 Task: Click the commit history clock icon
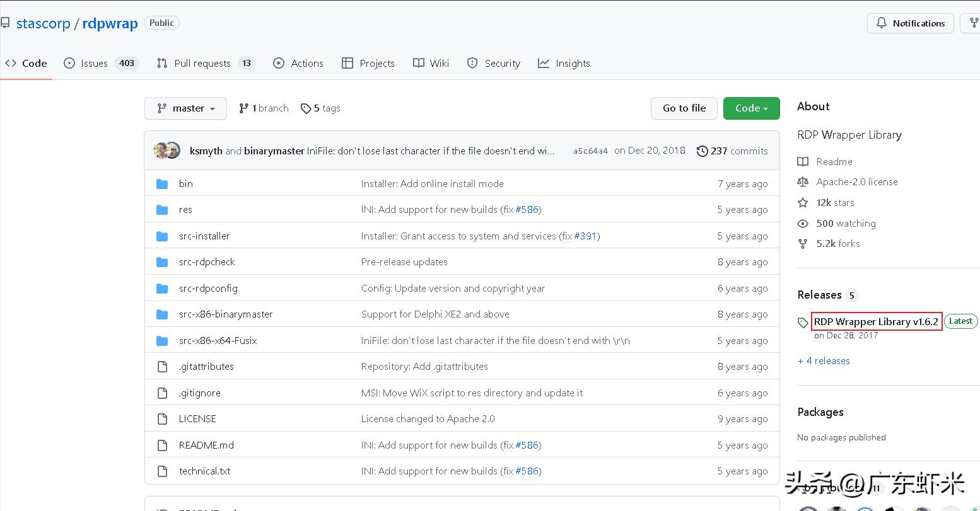(x=702, y=151)
